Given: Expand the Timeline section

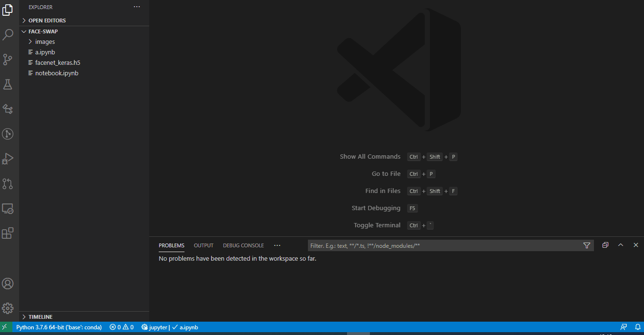Looking at the screenshot, I should 84,317.
